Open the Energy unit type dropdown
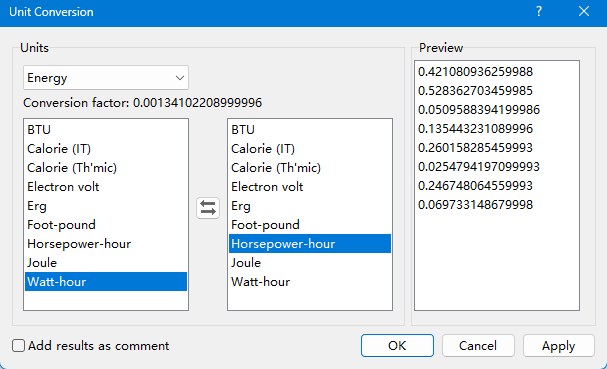Screen dimensions: 607x369 point(106,78)
